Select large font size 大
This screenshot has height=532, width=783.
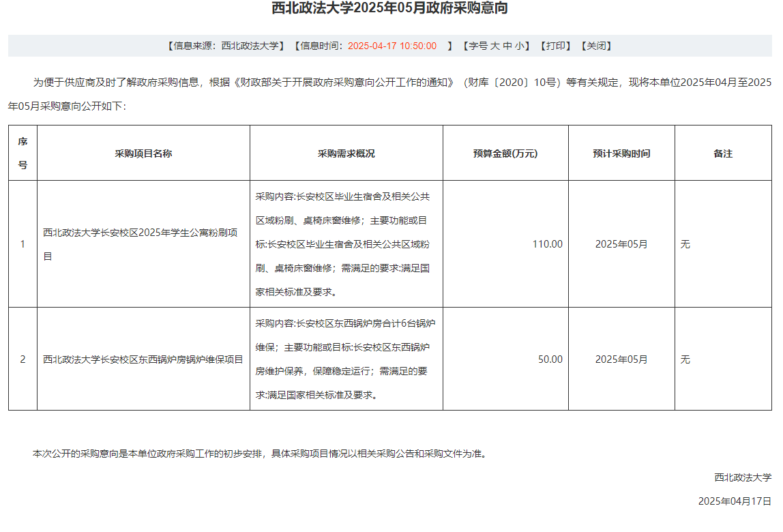(x=495, y=46)
